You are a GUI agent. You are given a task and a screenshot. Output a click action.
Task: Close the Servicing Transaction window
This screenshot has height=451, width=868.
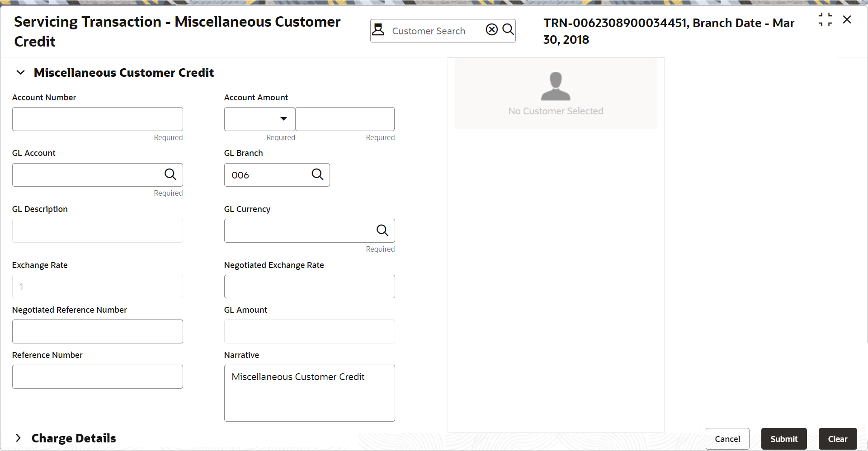coord(847,20)
